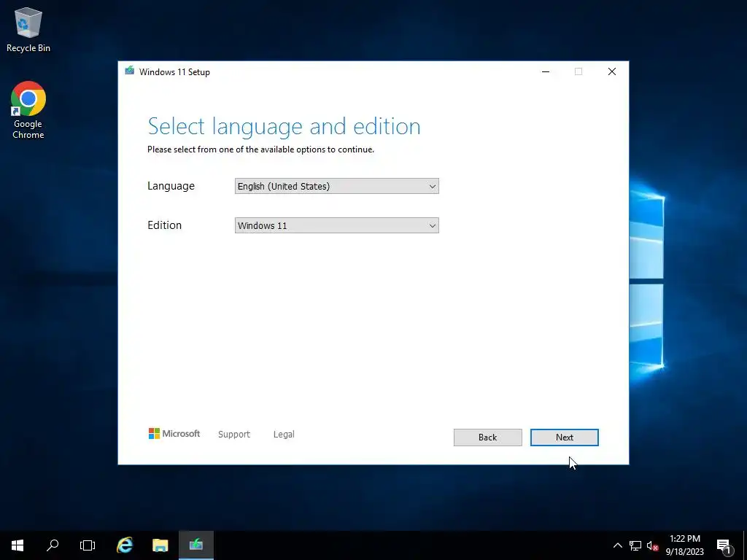The image size is (747, 560).
Task: Launch Internet Explorer from the taskbar
Action: (x=125, y=545)
